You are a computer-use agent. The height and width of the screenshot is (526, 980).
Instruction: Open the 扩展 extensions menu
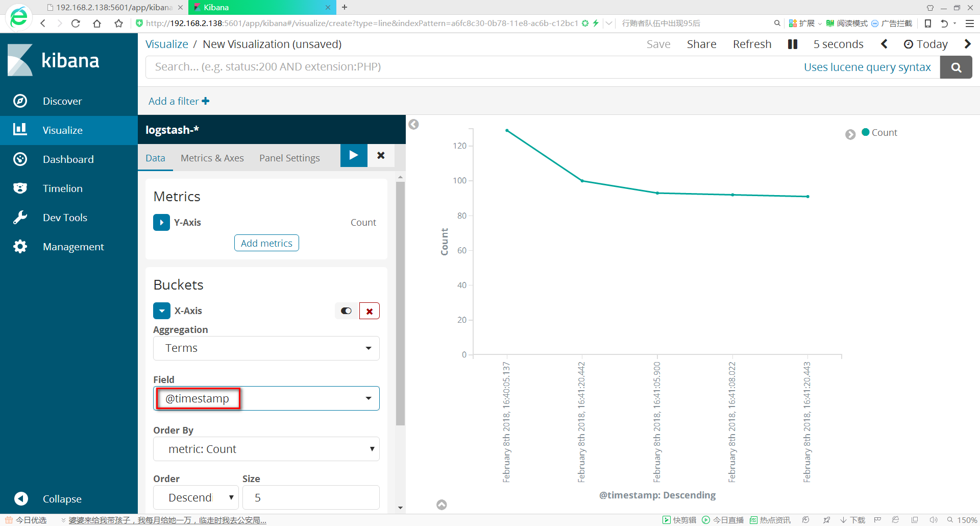[805, 23]
